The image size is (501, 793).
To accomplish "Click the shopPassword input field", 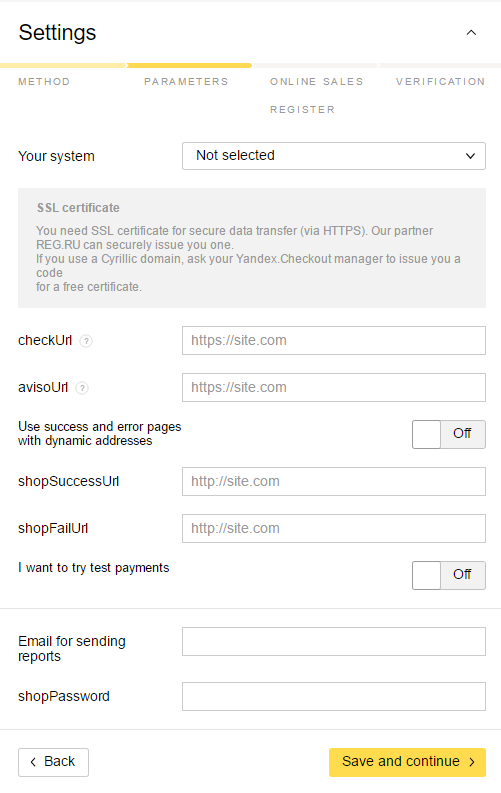I will point(334,696).
